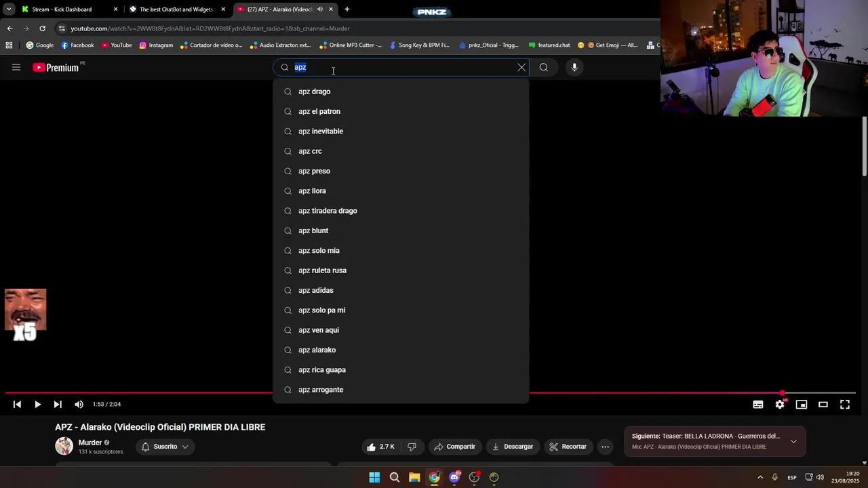868x488 pixels.
Task: Skip to previous video in playlist
Action: (x=17, y=405)
